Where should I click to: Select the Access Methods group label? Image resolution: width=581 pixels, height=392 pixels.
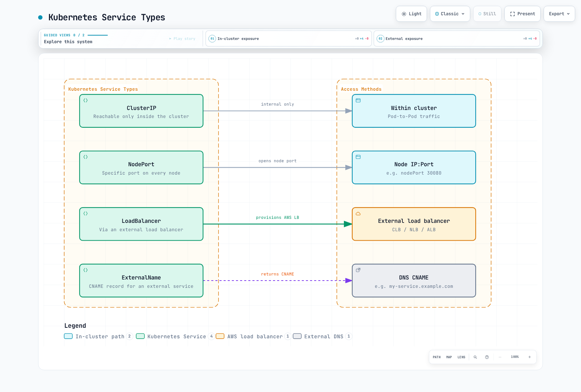tap(361, 89)
